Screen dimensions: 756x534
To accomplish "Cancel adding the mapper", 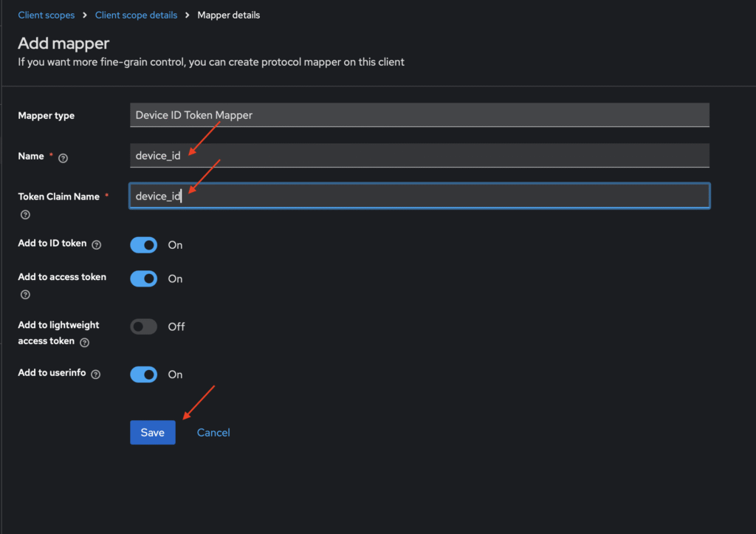I will tap(213, 432).
